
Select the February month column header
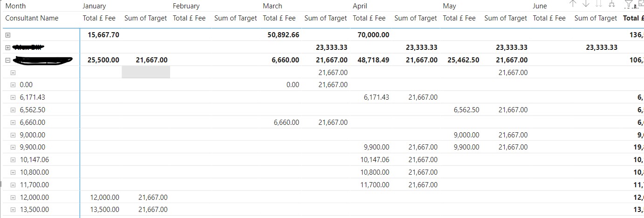186,6
